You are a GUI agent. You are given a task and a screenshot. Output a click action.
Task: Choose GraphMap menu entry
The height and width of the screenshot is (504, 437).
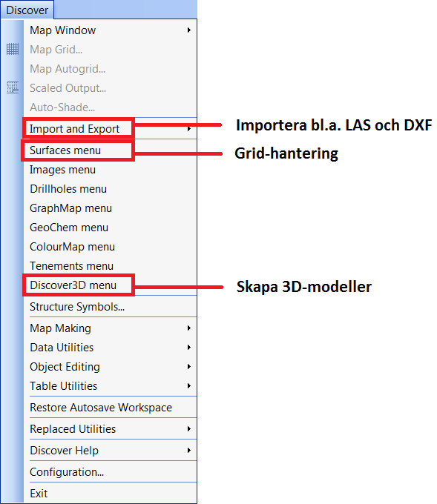110,208
